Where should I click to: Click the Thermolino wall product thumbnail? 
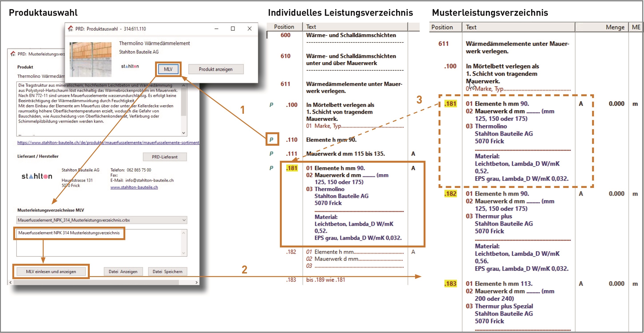(x=90, y=59)
